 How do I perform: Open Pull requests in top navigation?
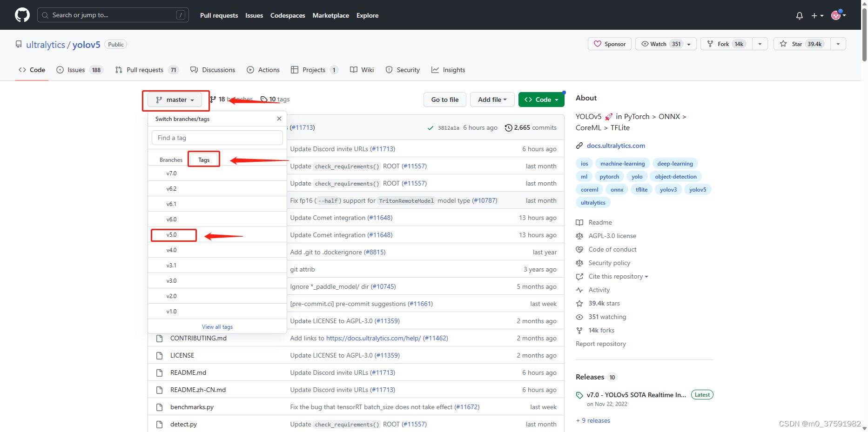point(219,15)
